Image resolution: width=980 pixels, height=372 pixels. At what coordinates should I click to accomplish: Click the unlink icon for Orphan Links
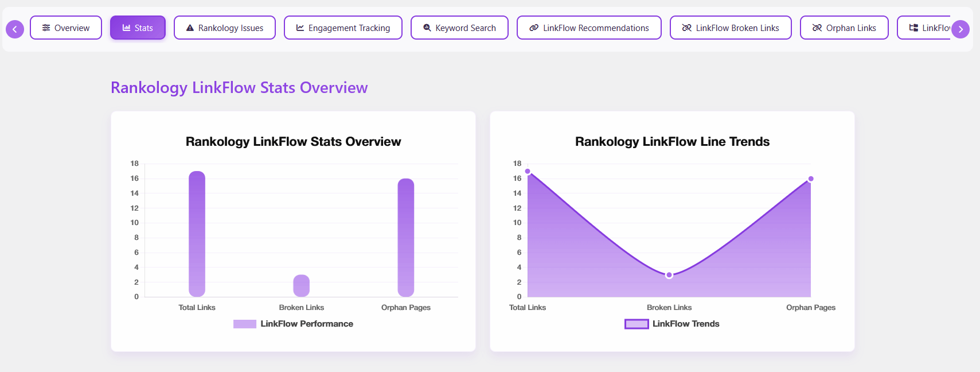point(817,28)
